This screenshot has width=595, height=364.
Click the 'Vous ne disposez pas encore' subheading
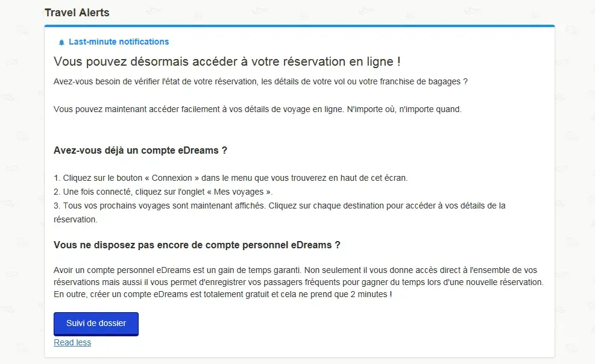pos(197,245)
